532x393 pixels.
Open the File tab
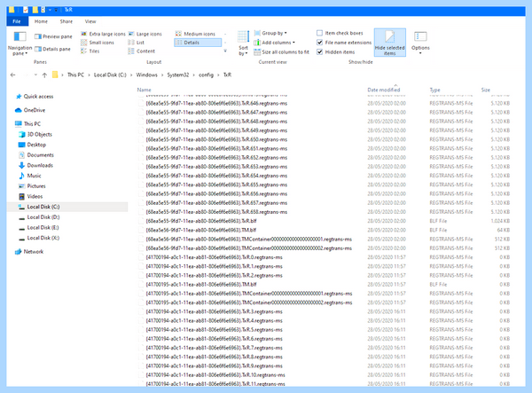pos(16,21)
